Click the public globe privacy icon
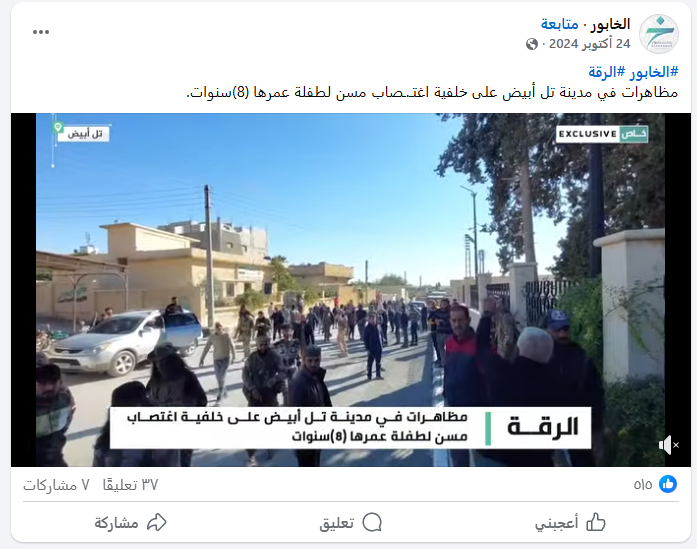The width and height of the screenshot is (697, 549). (x=532, y=44)
